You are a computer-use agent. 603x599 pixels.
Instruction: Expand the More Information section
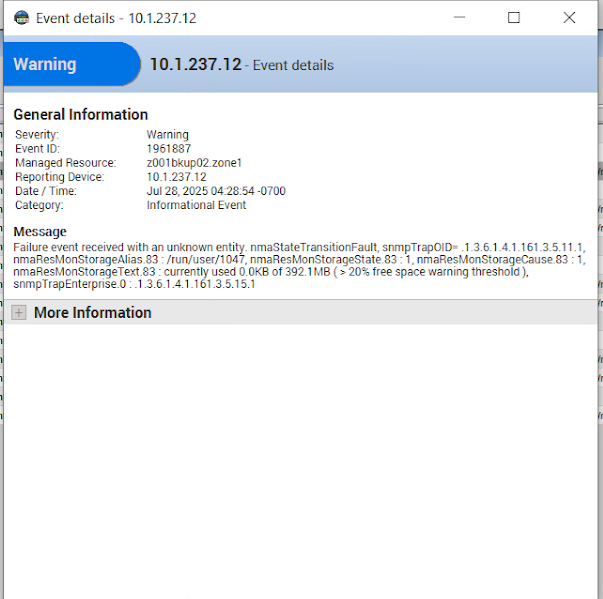click(x=18, y=313)
